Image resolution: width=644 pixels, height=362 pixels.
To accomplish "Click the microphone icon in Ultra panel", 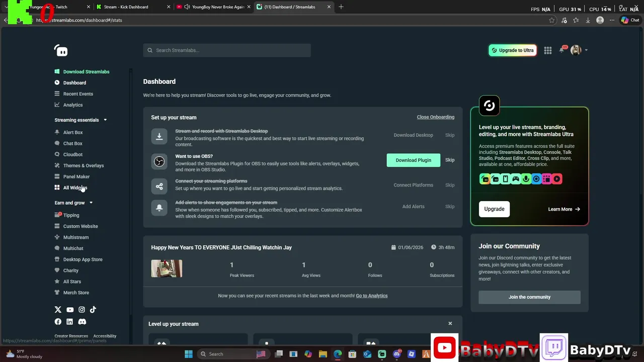I will click(x=526, y=179).
